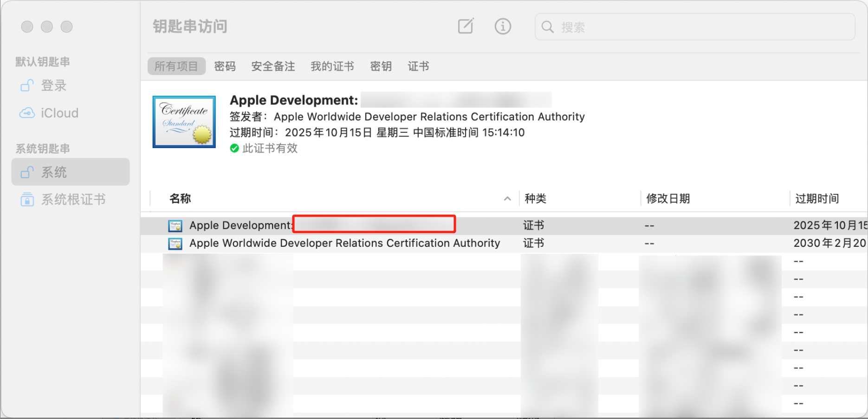The image size is (868, 419).
Task: Click the unlocked padlock icon beside 登录
Action: pyautogui.click(x=27, y=85)
